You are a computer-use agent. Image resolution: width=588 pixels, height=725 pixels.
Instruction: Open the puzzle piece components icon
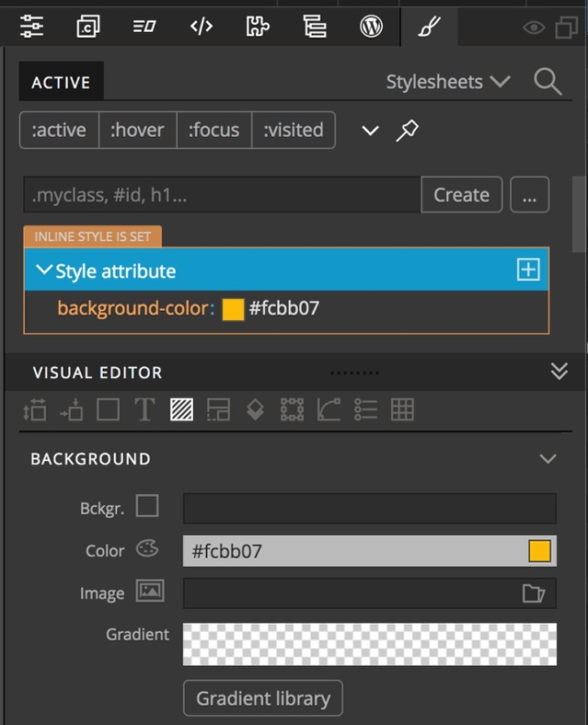click(x=257, y=26)
